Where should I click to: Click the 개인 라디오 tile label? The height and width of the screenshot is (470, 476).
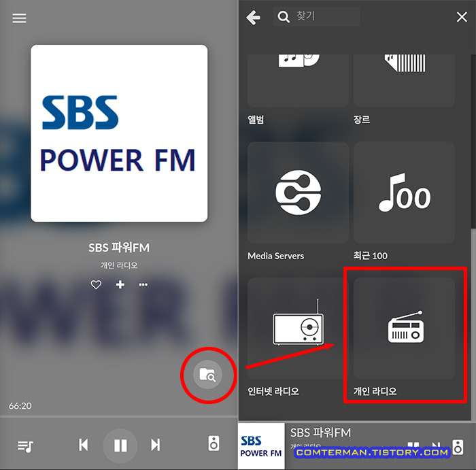[375, 391]
